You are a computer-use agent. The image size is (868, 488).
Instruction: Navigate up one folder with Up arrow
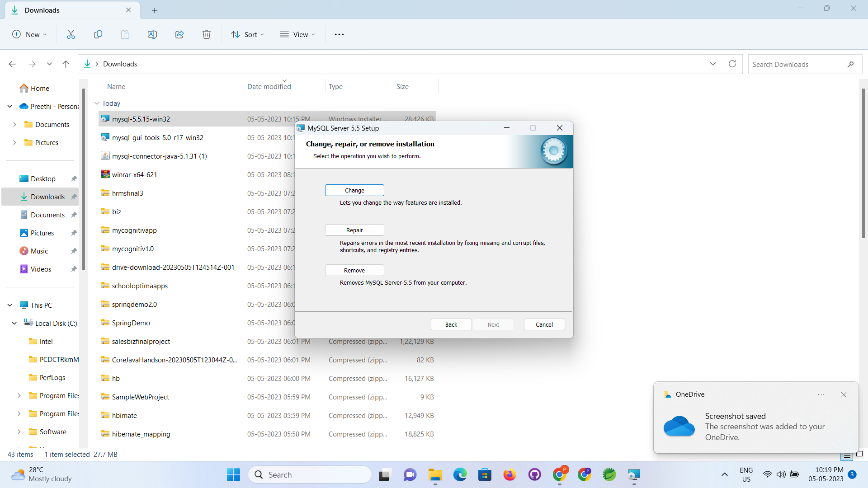pyautogui.click(x=66, y=64)
